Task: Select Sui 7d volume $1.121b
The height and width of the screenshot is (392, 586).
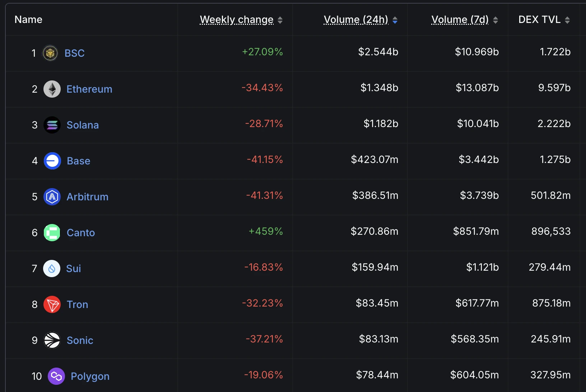Action: point(483,267)
